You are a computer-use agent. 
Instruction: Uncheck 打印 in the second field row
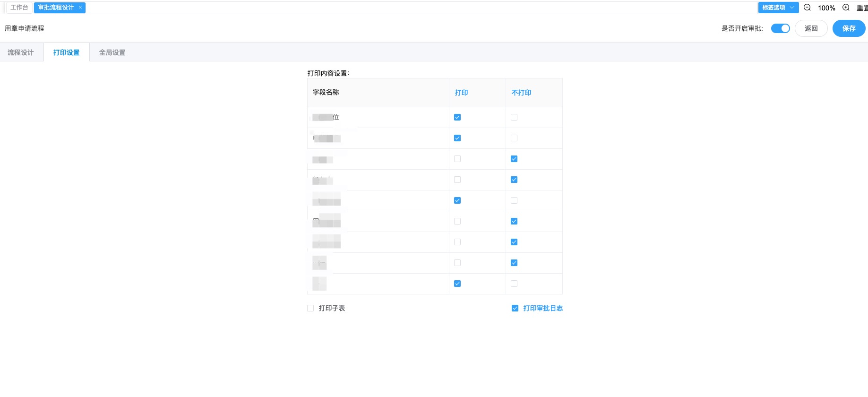point(457,138)
